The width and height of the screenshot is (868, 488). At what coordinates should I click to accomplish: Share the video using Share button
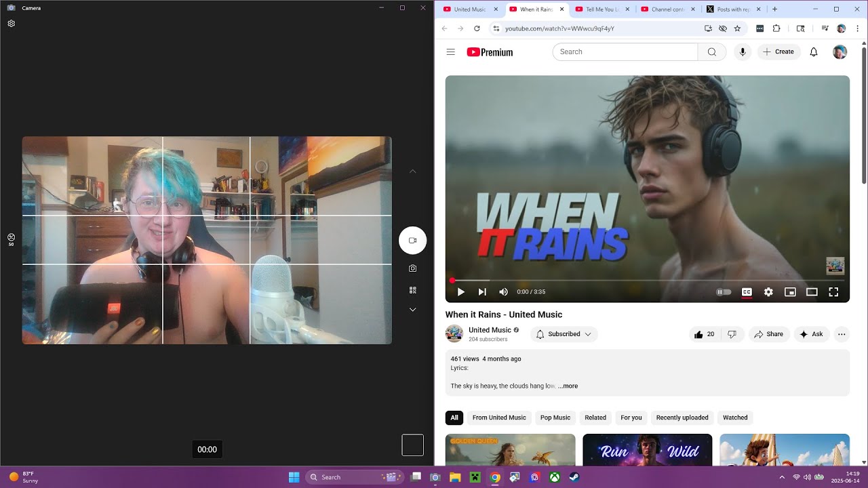coord(769,334)
